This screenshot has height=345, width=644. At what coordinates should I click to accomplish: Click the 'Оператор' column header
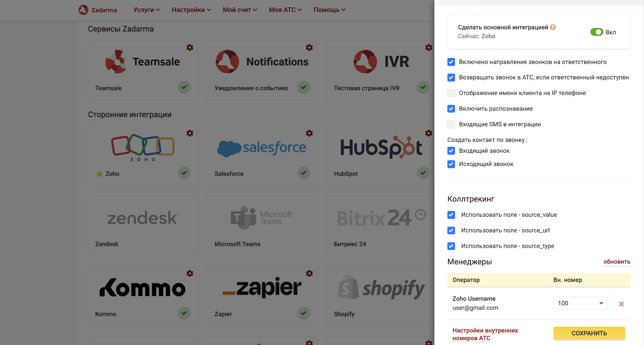(x=466, y=280)
